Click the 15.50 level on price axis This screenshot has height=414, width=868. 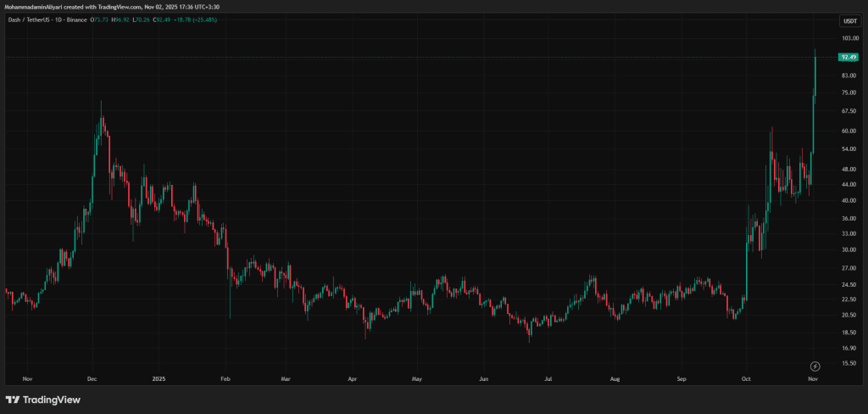848,363
